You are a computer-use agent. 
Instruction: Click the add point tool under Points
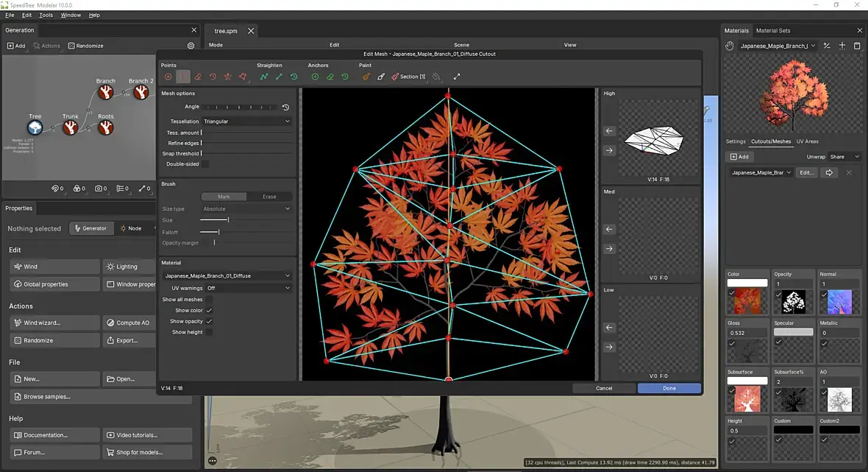[168, 77]
